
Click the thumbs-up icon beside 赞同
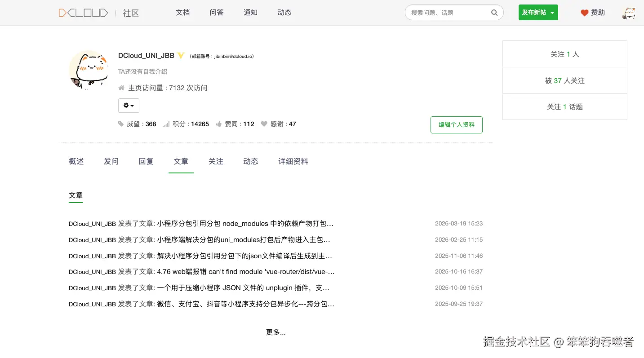218,124
